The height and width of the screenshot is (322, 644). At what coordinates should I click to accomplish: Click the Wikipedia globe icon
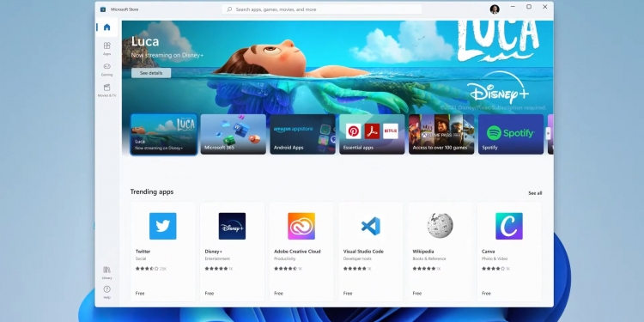coord(440,226)
